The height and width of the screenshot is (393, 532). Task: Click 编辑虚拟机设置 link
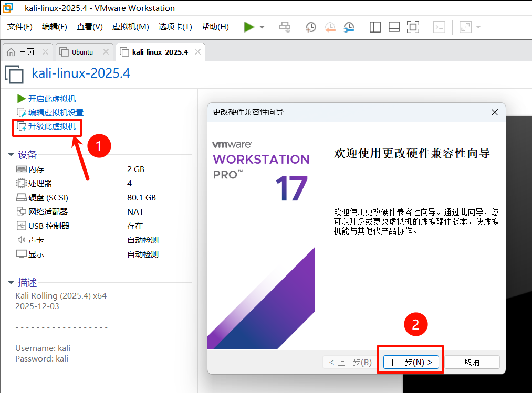pyautogui.click(x=56, y=112)
